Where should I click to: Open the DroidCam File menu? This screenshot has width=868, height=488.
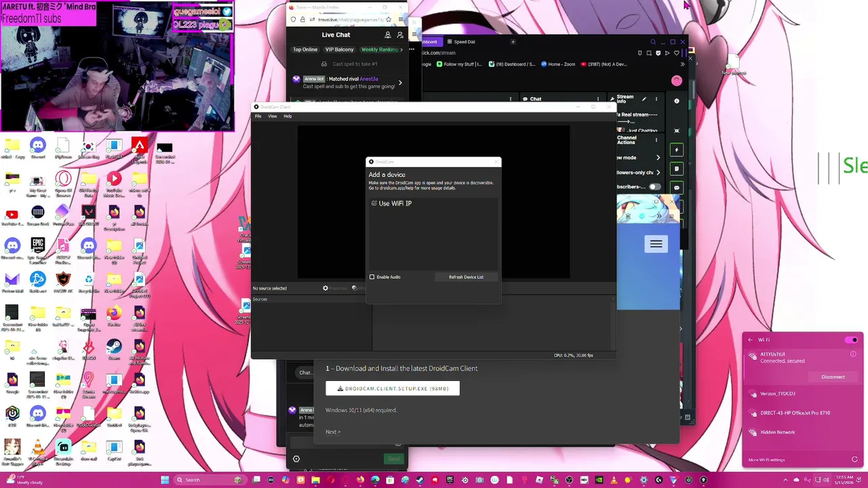tap(258, 116)
